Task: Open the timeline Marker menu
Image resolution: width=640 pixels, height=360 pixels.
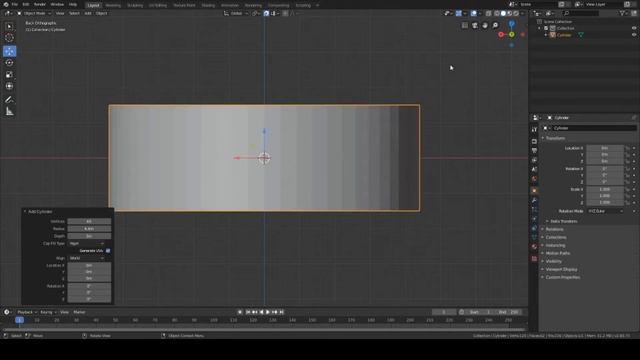Action: coord(79,312)
